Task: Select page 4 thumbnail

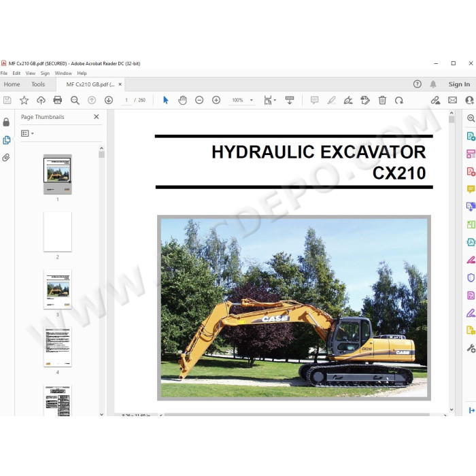Action: click(x=58, y=347)
